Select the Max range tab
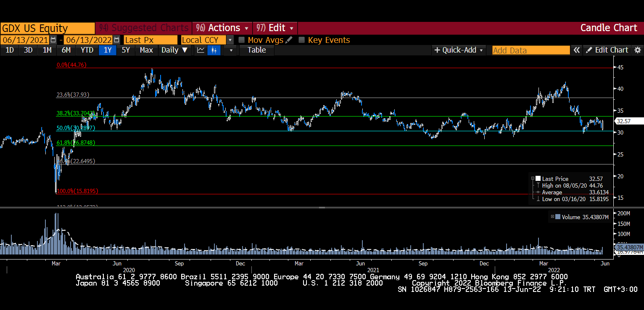Image resolution: width=644 pixels, height=310 pixels. pyautogui.click(x=146, y=50)
